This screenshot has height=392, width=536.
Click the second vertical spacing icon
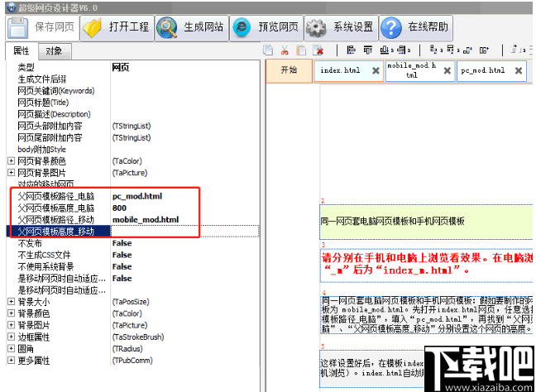(452, 50)
